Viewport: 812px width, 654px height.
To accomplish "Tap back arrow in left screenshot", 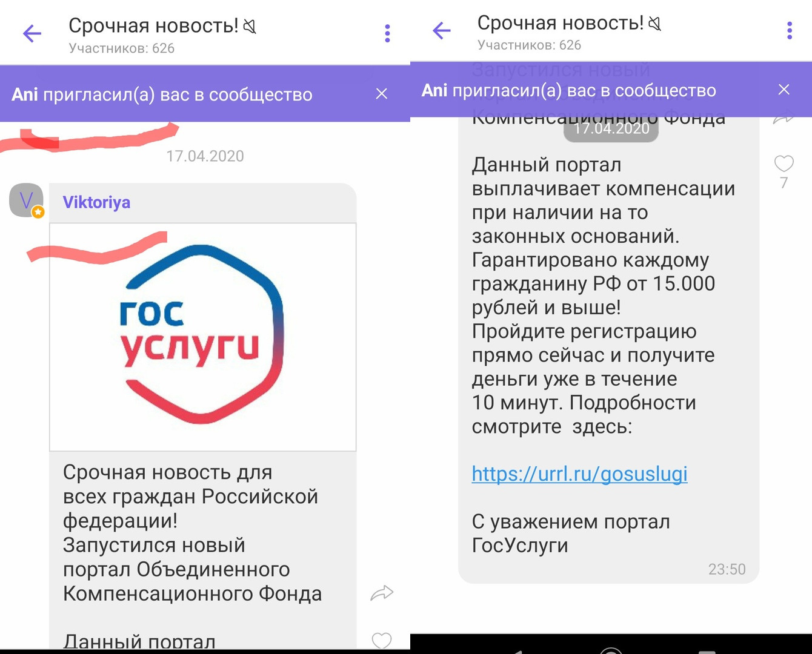I will [x=32, y=33].
